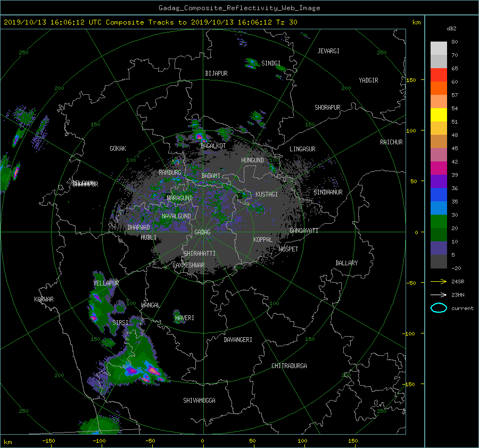Click the KOPPAL city label
The width and height of the screenshot is (479, 448).
click(263, 240)
